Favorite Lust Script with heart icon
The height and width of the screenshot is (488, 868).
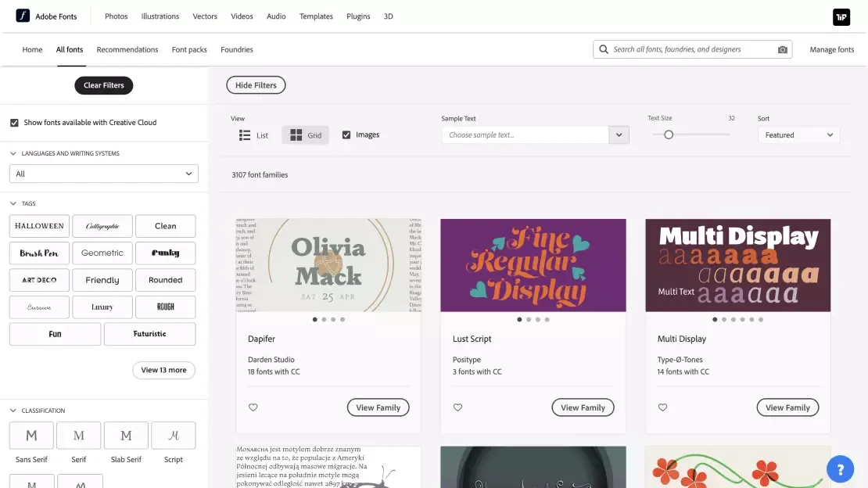tap(457, 407)
